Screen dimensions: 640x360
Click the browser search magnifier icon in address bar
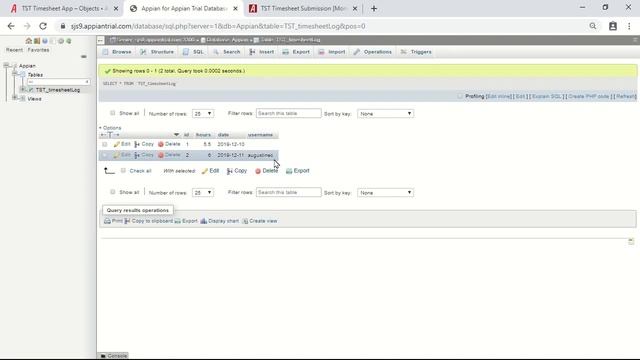pos(593,26)
